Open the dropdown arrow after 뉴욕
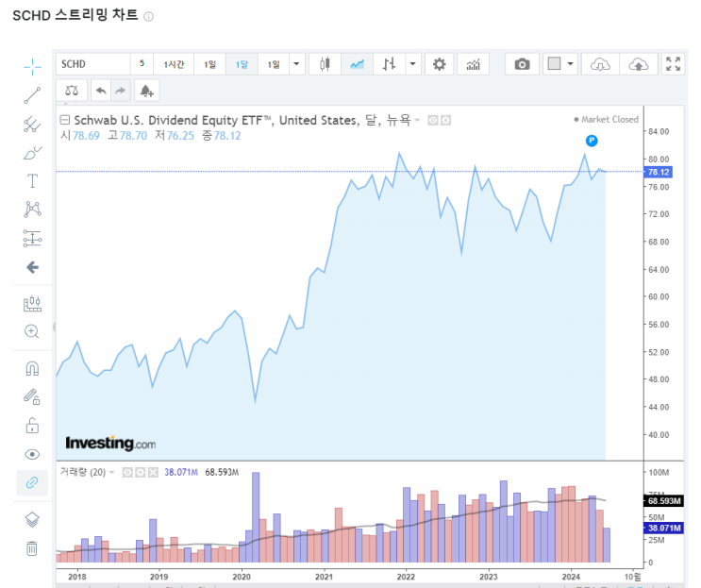 417,120
